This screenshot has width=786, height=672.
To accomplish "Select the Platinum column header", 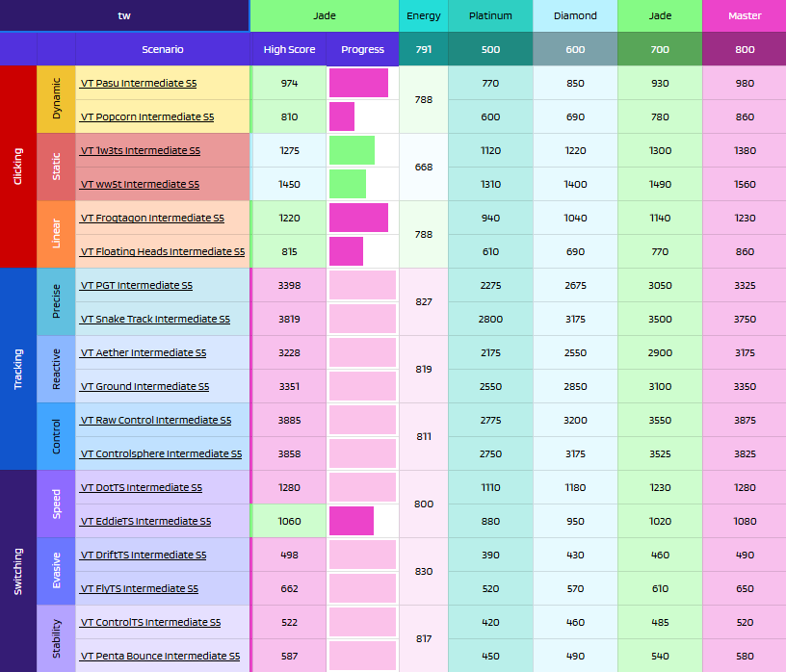I will click(491, 15).
